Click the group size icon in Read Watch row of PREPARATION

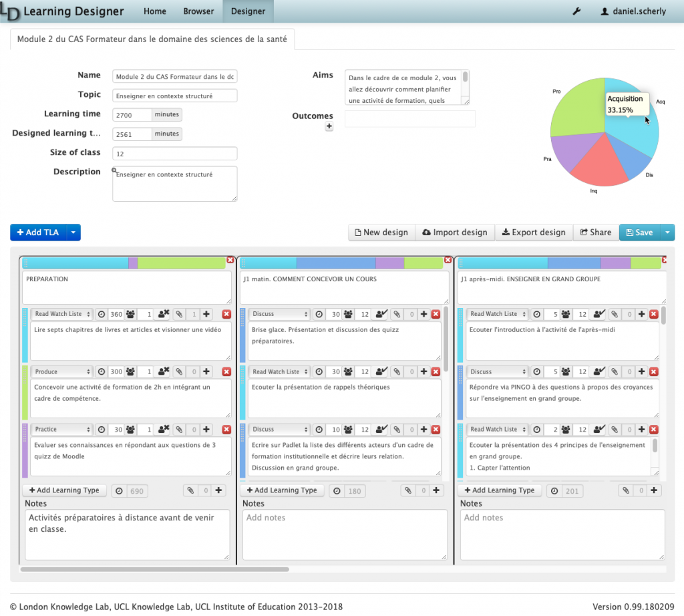130,314
